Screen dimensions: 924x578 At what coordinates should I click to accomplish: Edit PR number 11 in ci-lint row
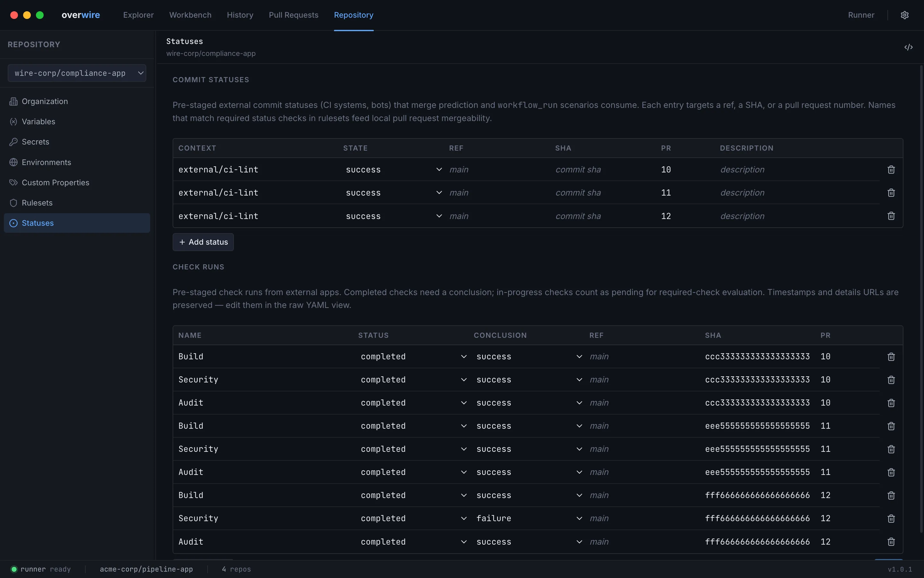[687, 193]
